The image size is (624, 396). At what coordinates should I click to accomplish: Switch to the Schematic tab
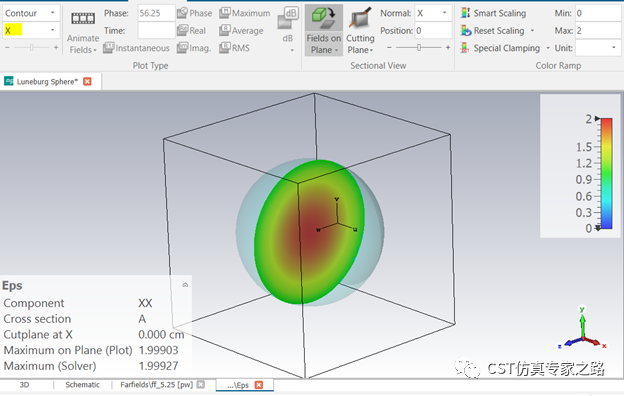point(82,385)
